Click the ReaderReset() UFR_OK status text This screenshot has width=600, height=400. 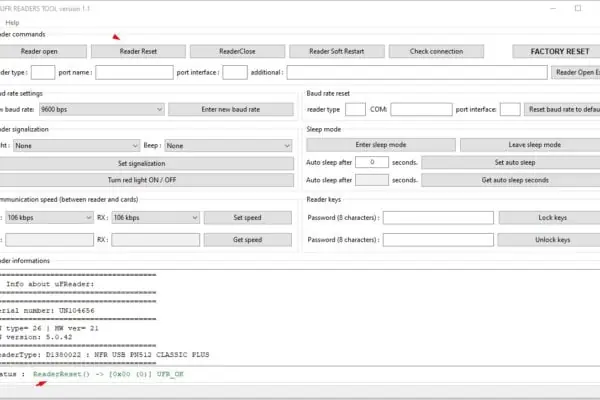(x=108, y=374)
